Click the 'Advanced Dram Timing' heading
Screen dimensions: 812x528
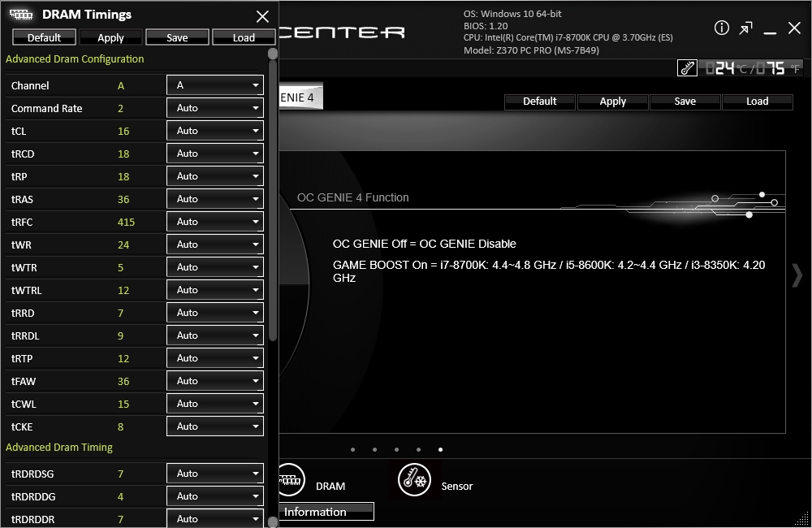tap(59, 447)
